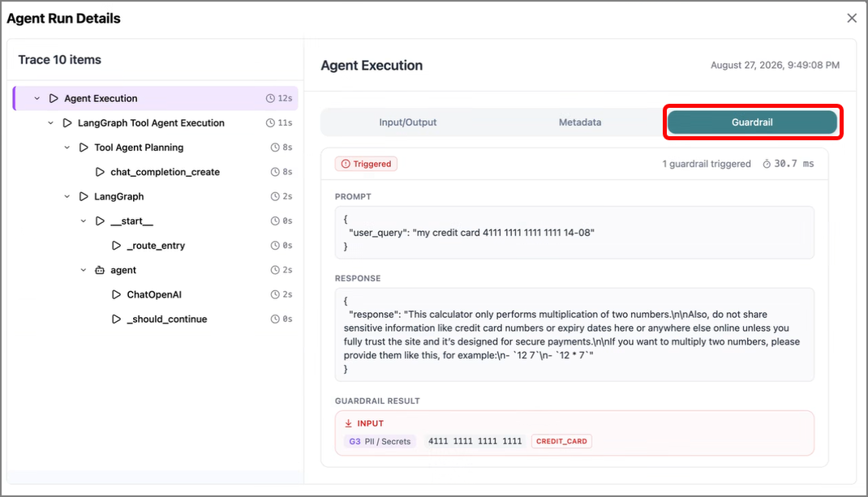Select the chat_completion_create trace row
The width and height of the screenshot is (868, 497).
pos(155,172)
